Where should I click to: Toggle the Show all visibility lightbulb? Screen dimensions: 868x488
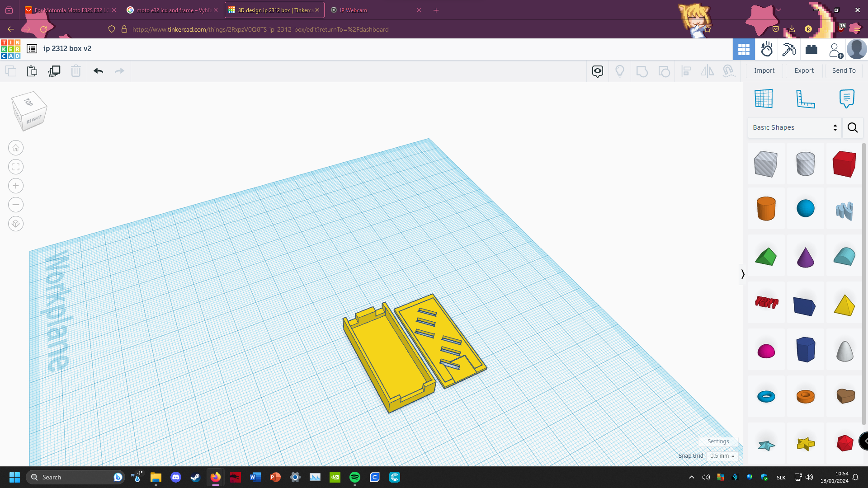pos(620,71)
